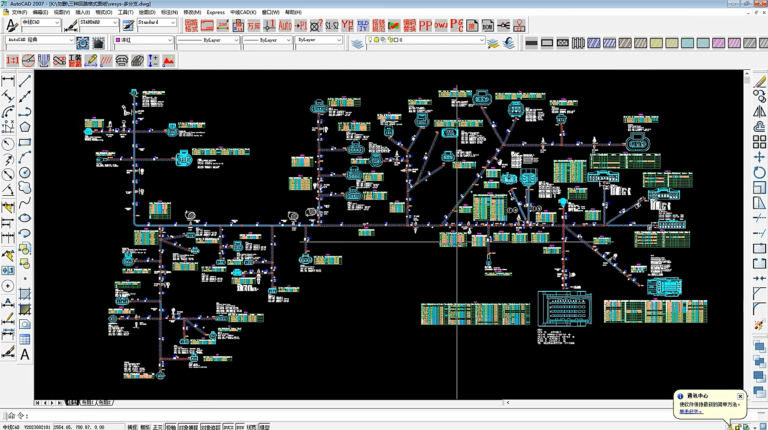Open the plot style ByLayer dropdown

[x=318, y=40]
